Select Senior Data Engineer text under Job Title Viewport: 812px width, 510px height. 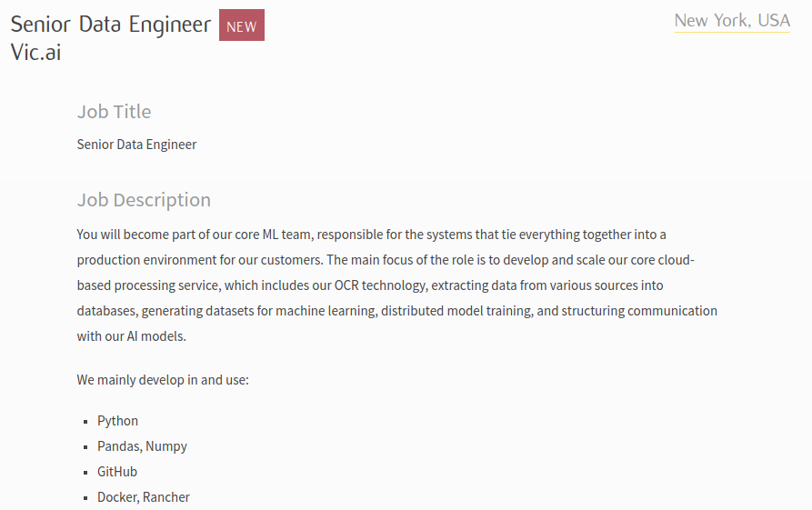tap(136, 145)
